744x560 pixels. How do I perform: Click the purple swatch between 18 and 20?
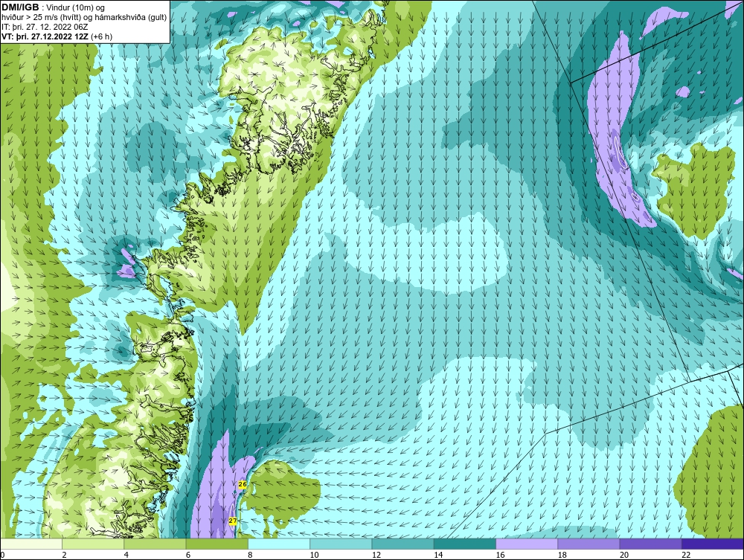589,544
